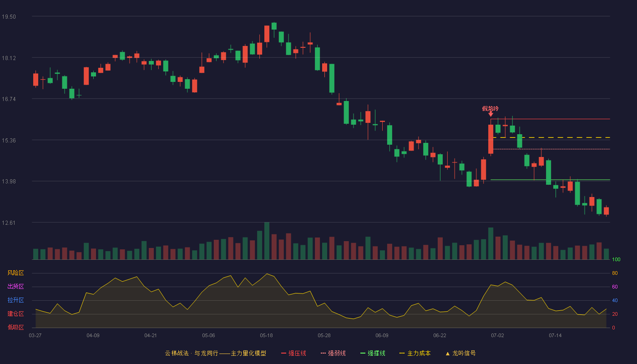
Task: Click the 04-09 date label
Action: pyautogui.click(x=93, y=335)
